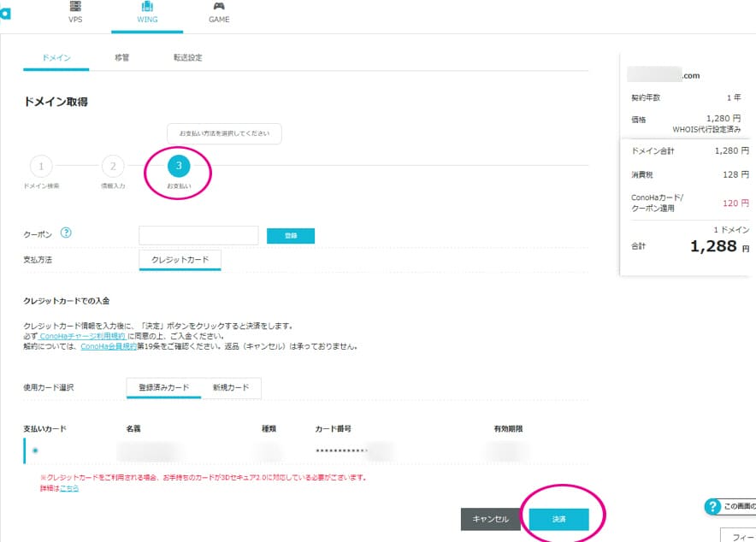756x542 pixels.
Task: Click the total amount 1,288 円
Action: 720,246
